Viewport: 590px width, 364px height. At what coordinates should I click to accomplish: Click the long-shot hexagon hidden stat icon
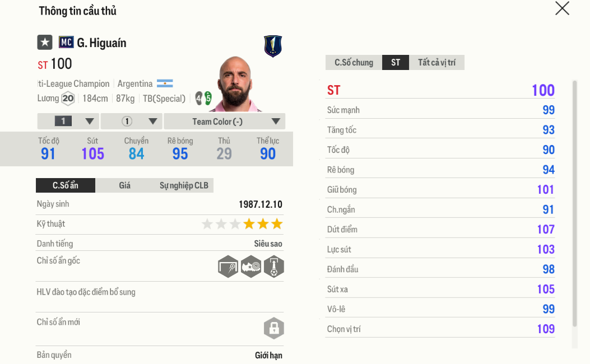227,266
